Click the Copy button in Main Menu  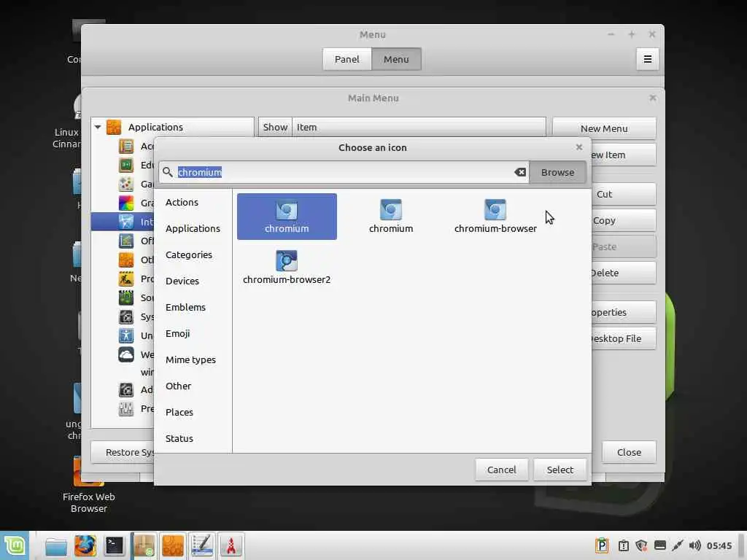(623, 220)
